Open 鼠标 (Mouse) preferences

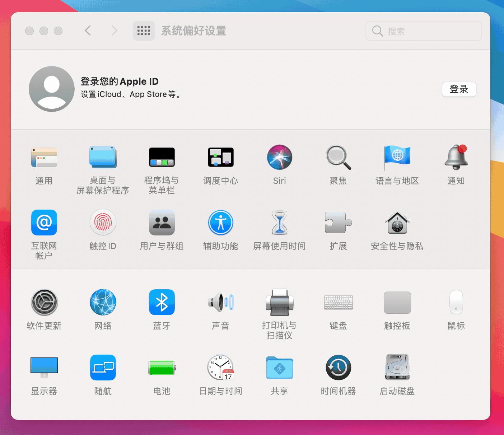click(456, 302)
